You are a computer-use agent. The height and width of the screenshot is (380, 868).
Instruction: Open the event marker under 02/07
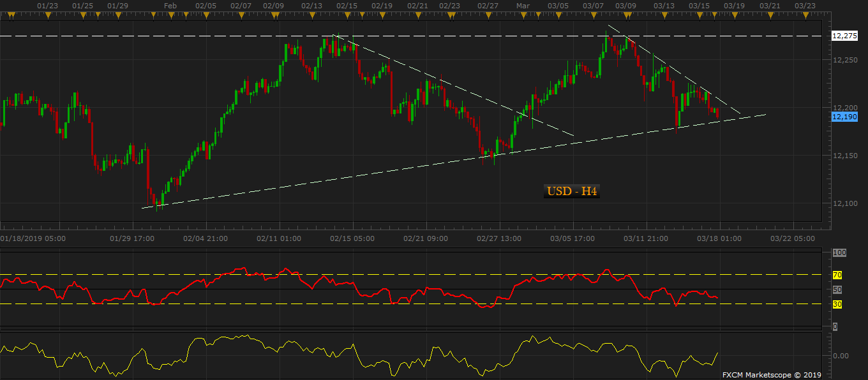click(x=241, y=17)
